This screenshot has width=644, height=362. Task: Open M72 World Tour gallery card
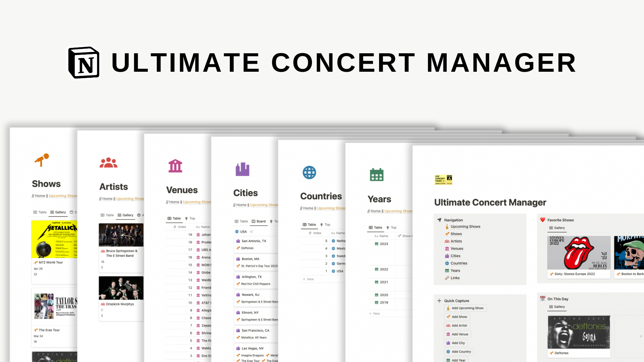pos(55,252)
